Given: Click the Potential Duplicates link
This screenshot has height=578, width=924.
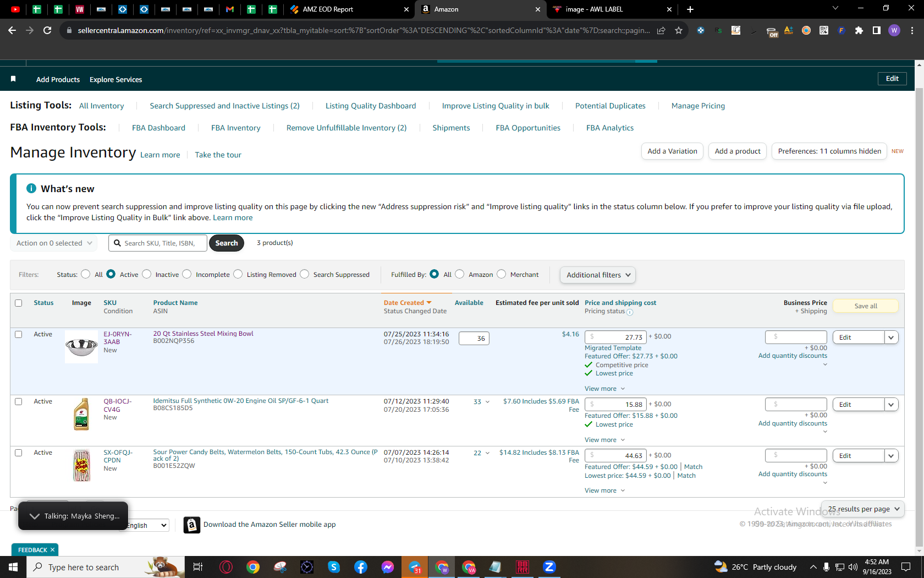Looking at the screenshot, I should pos(610,106).
